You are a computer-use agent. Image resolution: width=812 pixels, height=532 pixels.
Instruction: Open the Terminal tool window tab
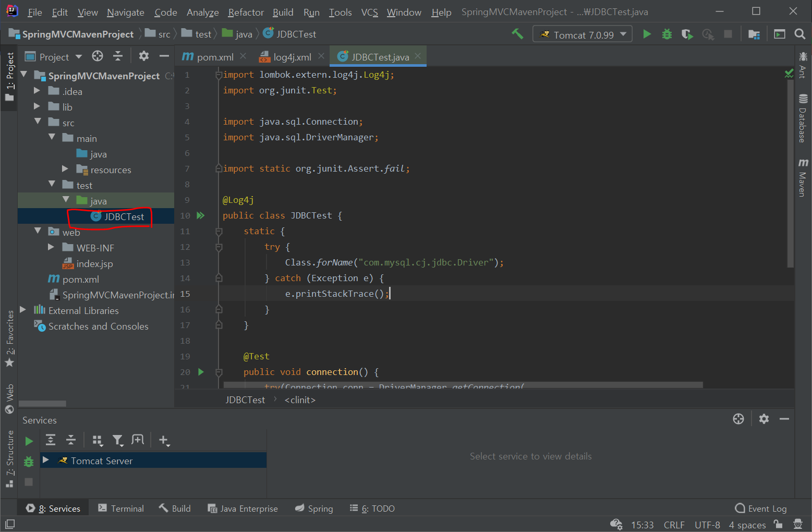(121, 509)
